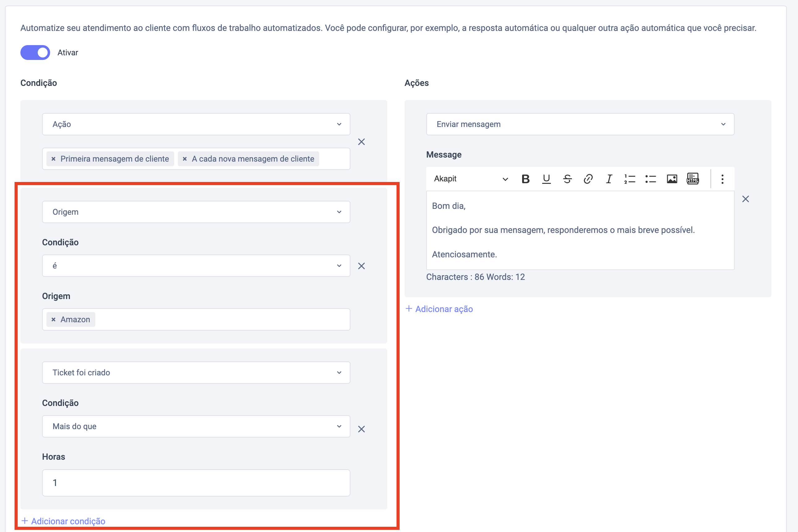Toggle bold formatting in message editor
This screenshot has width=798, height=532.
[x=525, y=179]
